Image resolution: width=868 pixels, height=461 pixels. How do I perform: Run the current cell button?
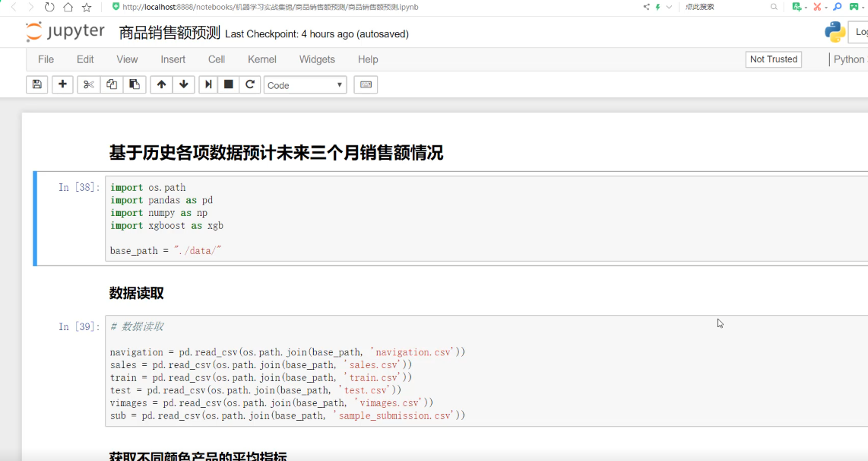(x=207, y=84)
